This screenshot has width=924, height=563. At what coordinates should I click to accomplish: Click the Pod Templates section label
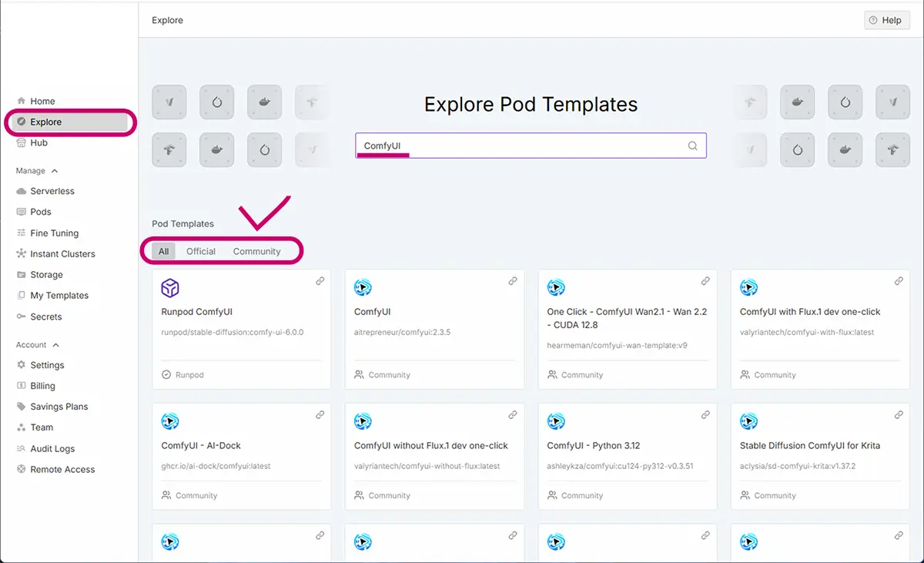(x=182, y=223)
